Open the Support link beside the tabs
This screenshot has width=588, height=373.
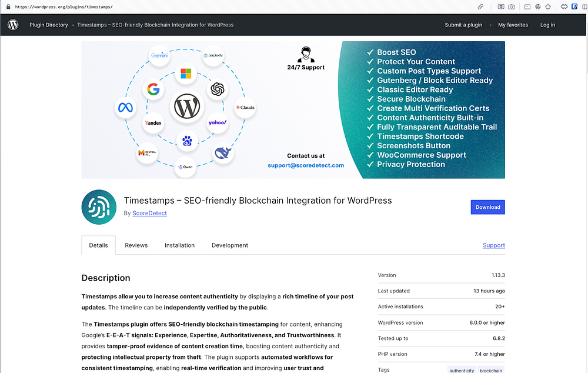click(494, 245)
